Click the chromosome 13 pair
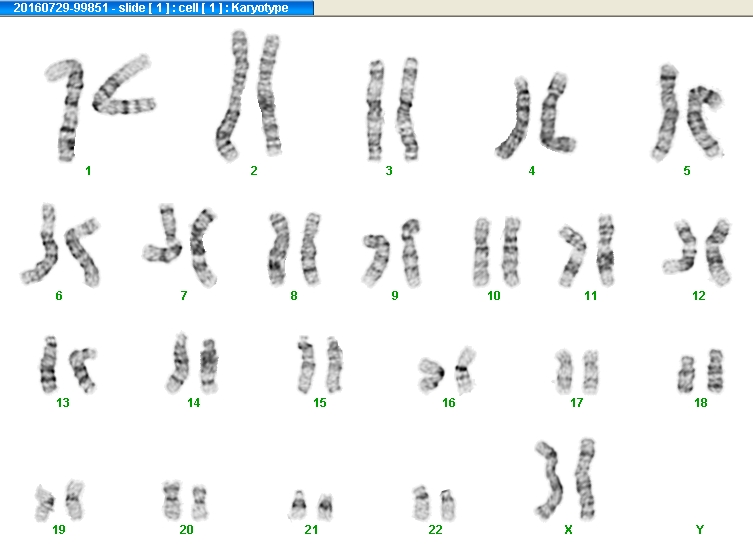Screen dimensions: 753x556 68,364
